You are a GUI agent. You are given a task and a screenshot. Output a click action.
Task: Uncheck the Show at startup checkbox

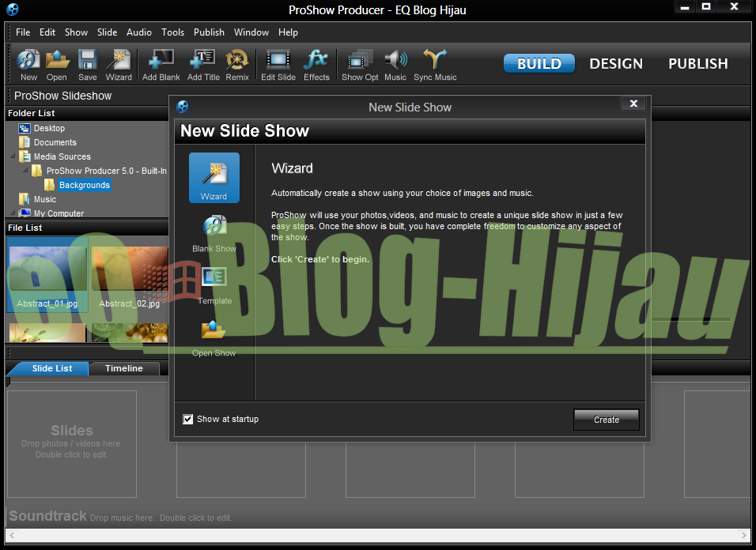coord(187,419)
